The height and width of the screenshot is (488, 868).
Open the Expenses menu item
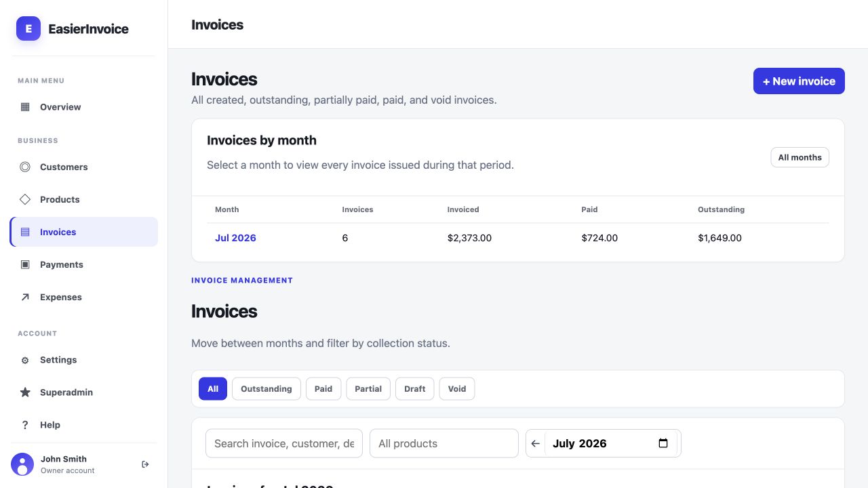[84, 297]
